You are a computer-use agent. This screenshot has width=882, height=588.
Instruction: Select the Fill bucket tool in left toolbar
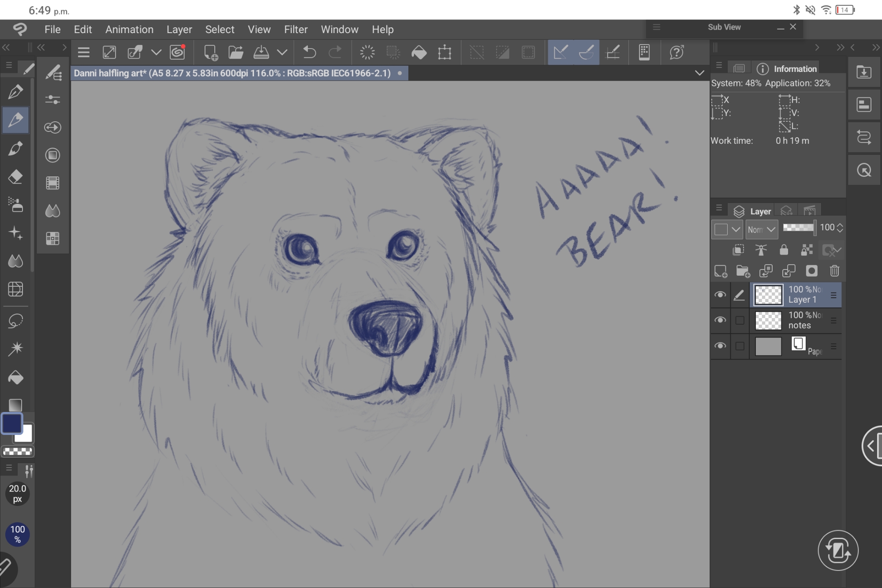point(15,378)
